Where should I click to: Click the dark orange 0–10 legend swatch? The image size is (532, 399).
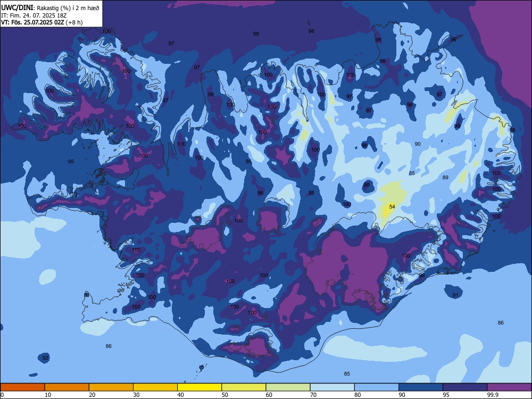22,387
